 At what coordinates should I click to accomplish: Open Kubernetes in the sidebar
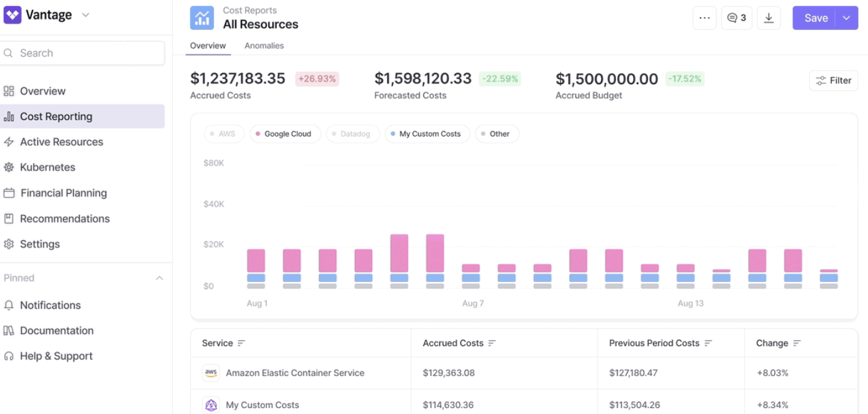47,167
